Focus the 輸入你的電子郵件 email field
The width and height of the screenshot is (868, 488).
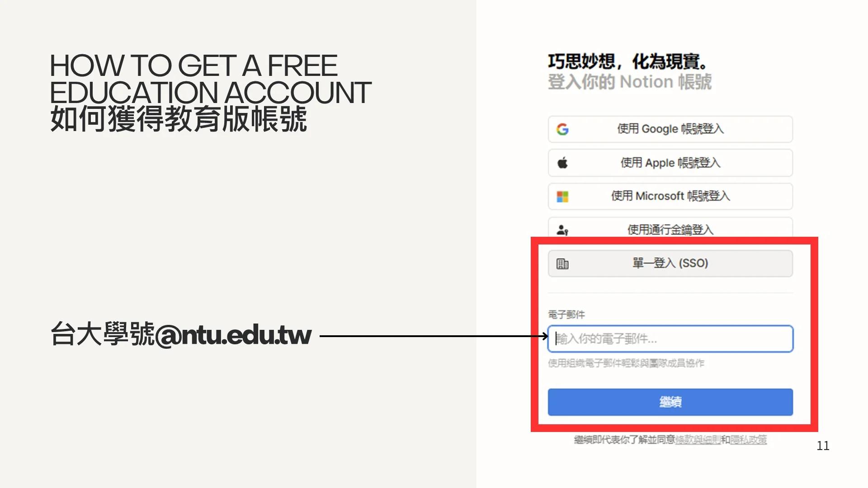point(670,338)
